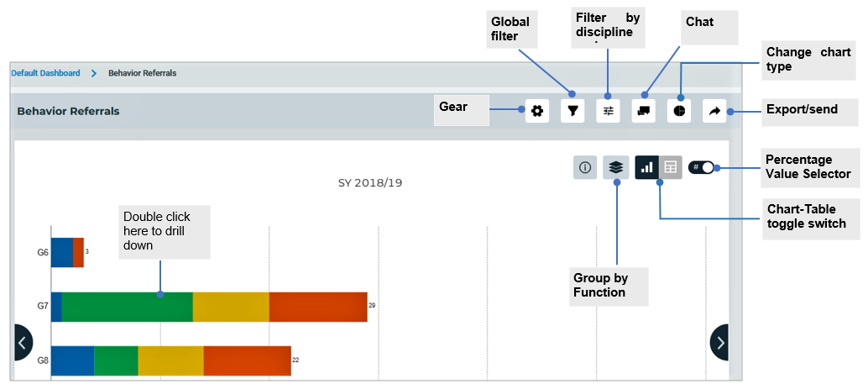Click the Default Dashboard breadcrumb link

(45, 73)
